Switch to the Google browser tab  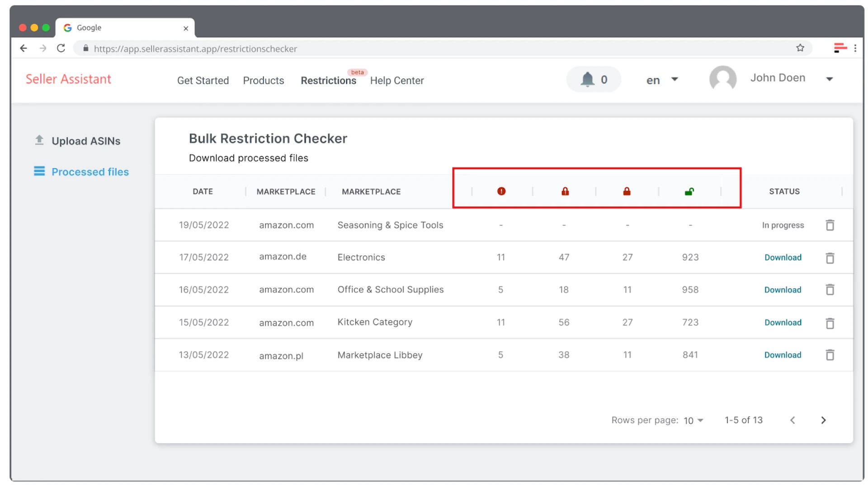(x=89, y=28)
